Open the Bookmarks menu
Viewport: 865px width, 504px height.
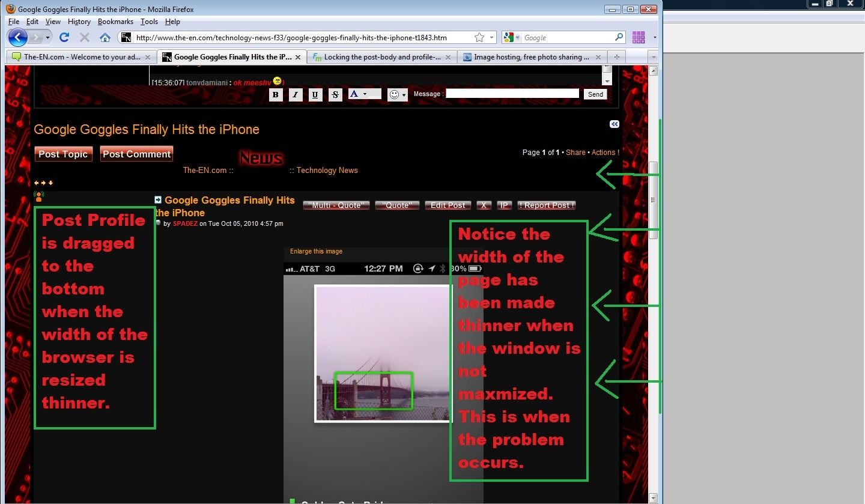click(x=115, y=22)
